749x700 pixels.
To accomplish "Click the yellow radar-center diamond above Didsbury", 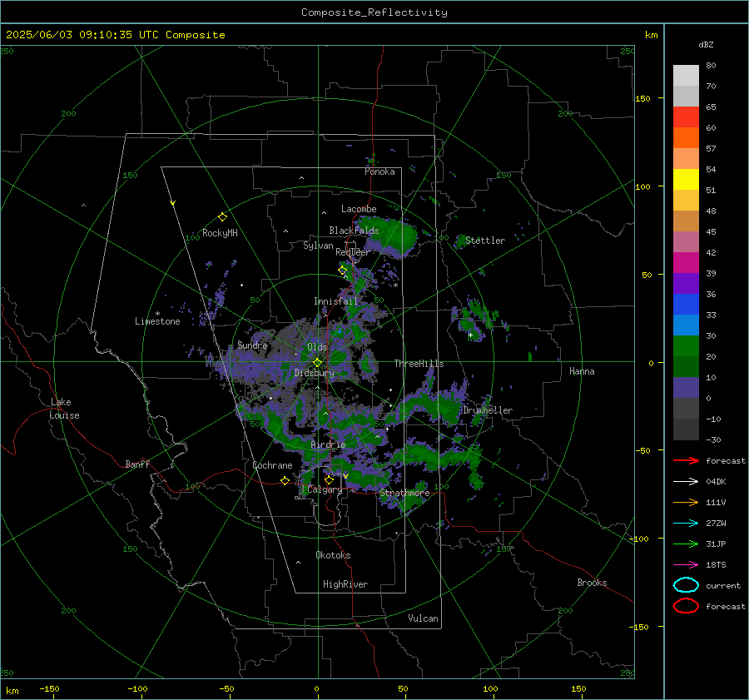I will point(317,363).
